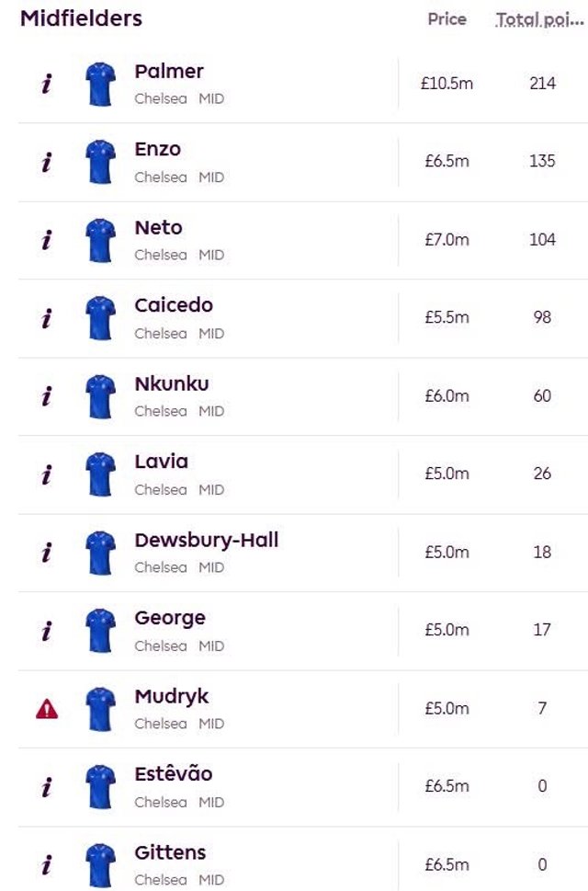588x891 pixels.
Task: Choose Mudryk from the midfielders list
Action: pyautogui.click(x=172, y=697)
